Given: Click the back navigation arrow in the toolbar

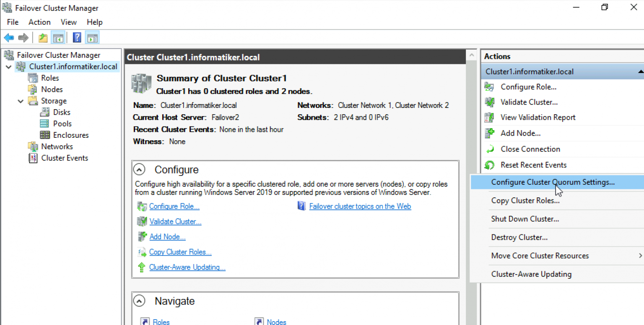Looking at the screenshot, I should 9,37.
